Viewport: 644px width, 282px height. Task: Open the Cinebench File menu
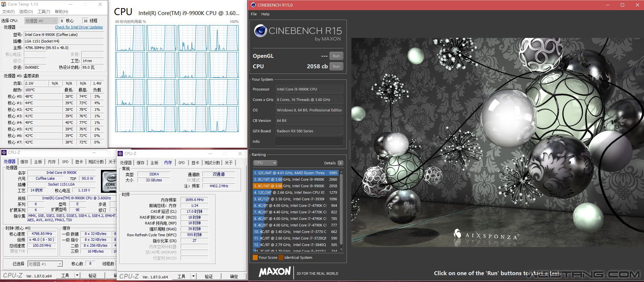(x=254, y=14)
